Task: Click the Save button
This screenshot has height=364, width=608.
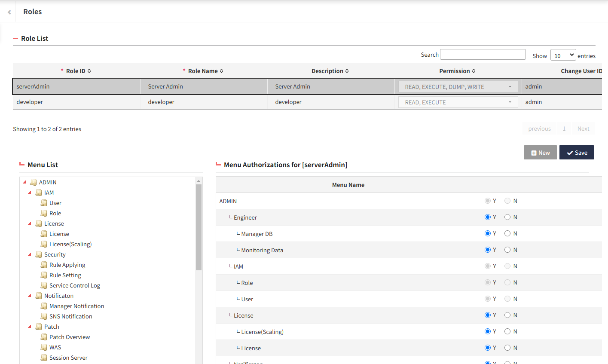Action: [x=577, y=153]
